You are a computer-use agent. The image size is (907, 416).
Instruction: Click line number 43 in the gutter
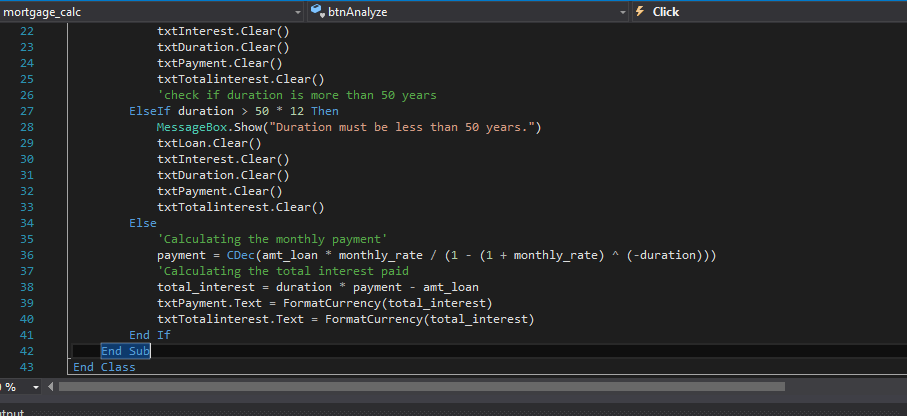(27, 367)
